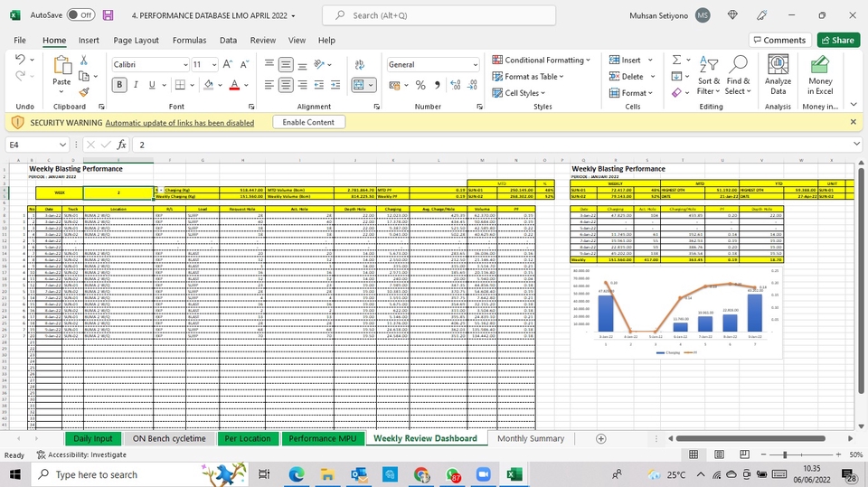Click the Money in Excel icon
This screenshot has height=487, width=868.
pyautogui.click(x=820, y=75)
